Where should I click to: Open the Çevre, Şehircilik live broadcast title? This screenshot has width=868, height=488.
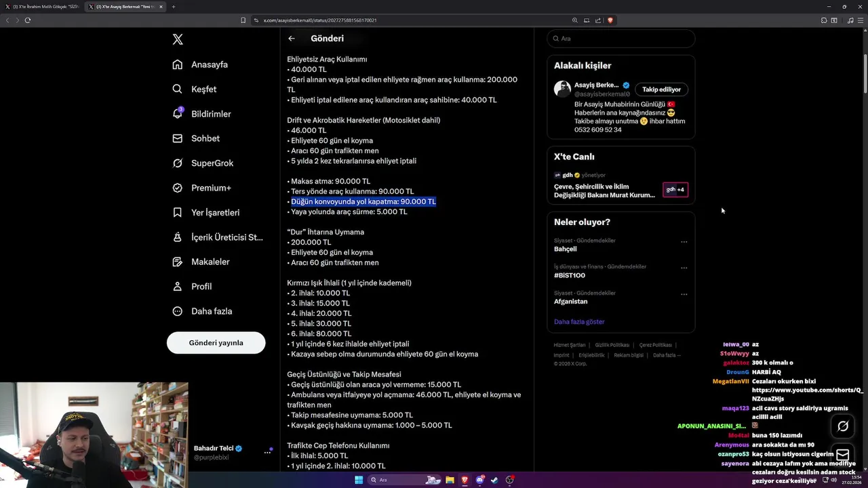tap(604, 190)
